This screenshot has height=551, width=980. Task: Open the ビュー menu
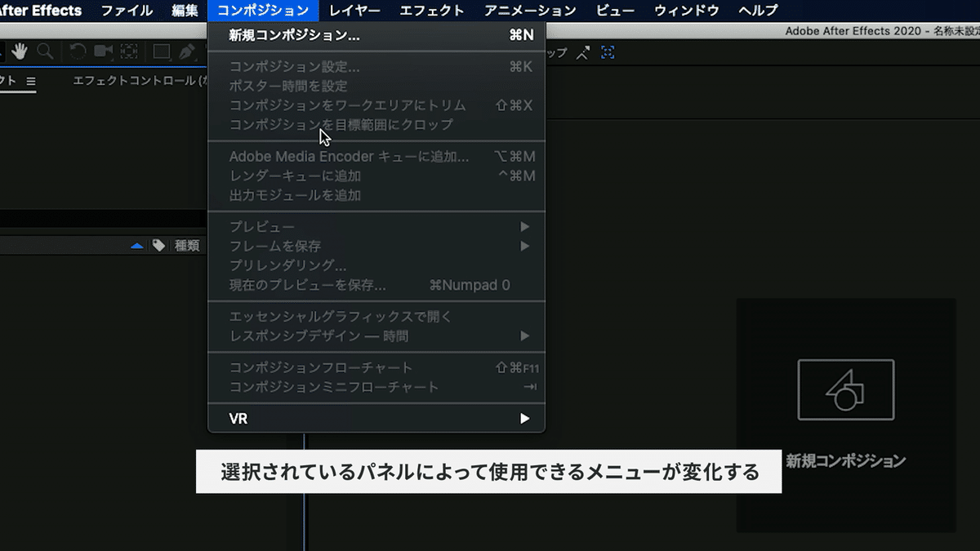coord(615,11)
